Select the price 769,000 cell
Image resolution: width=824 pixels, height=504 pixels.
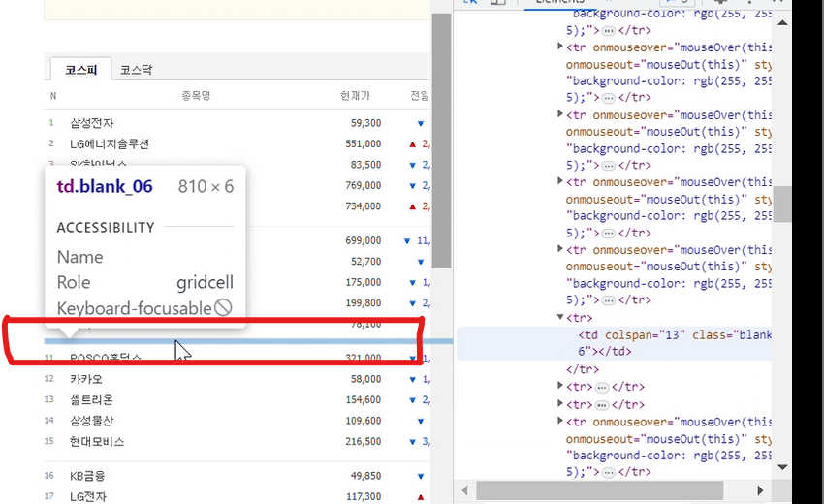364,185
